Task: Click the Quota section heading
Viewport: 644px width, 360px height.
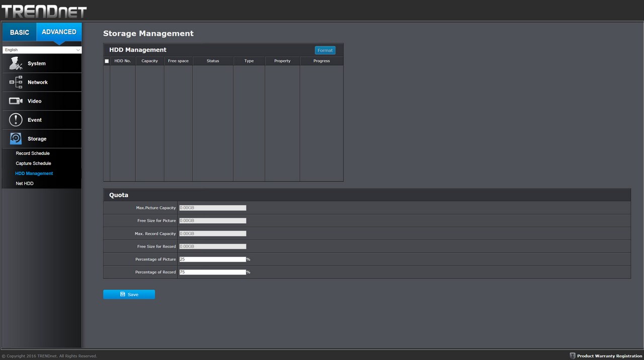Action: 119,195
